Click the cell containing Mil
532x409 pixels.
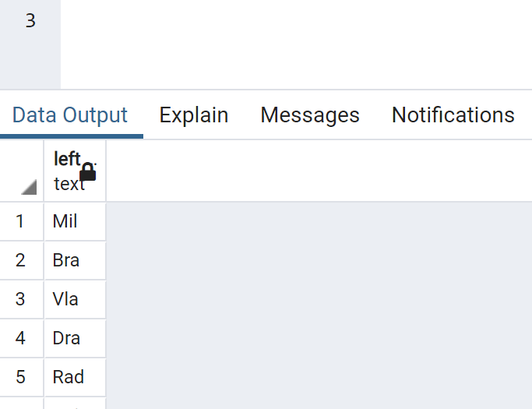(x=75, y=221)
